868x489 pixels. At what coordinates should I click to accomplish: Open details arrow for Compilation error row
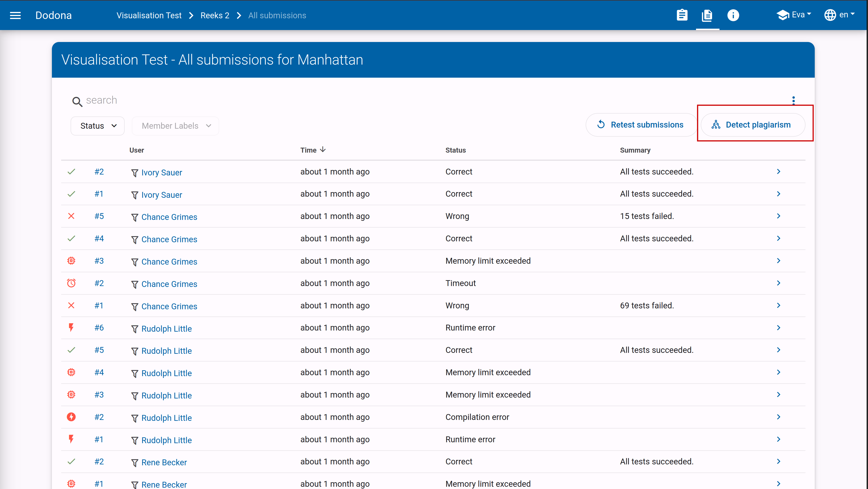(778, 417)
